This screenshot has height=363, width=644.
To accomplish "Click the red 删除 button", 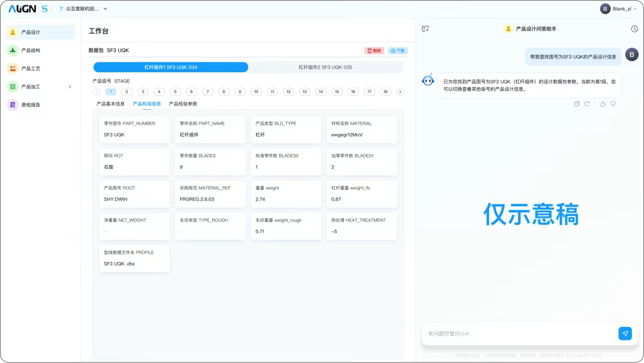I will click(374, 51).
